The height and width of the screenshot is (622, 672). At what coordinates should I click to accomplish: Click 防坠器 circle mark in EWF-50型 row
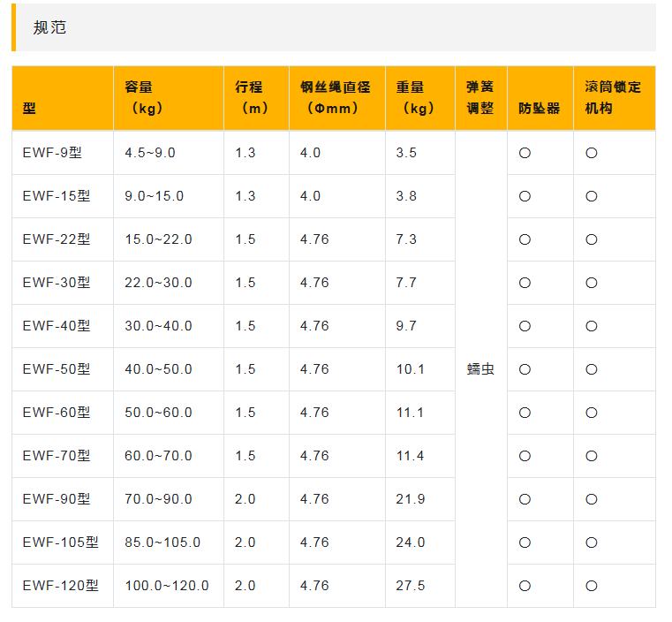pos(525,369)
